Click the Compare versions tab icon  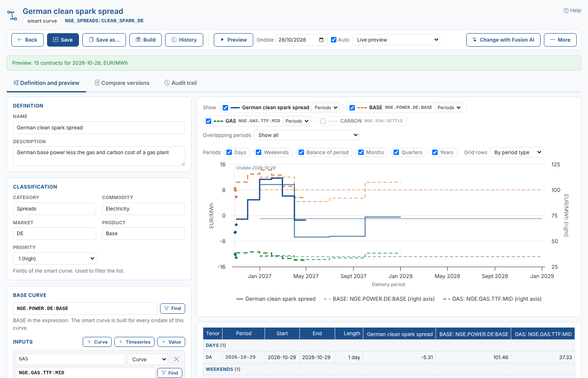pyautogui.click(x=97, y=83)
